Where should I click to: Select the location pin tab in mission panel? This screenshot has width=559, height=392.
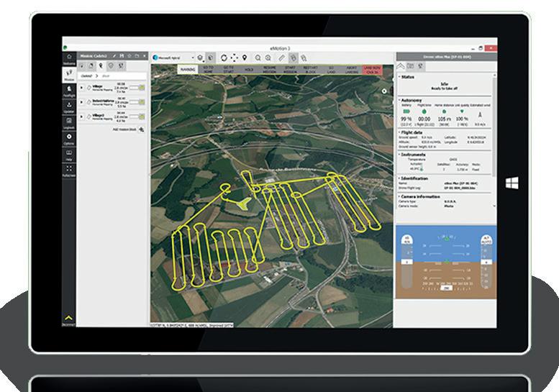click(101, 66)
